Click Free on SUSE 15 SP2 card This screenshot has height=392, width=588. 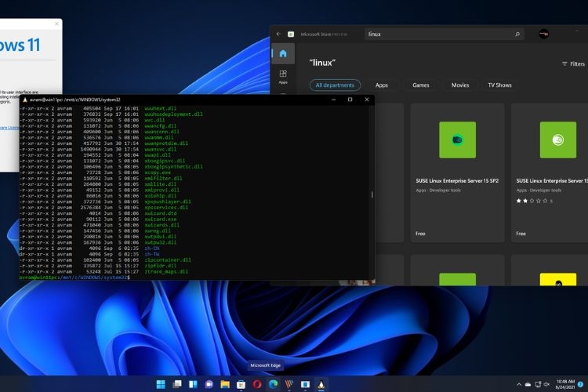(420, 234)
